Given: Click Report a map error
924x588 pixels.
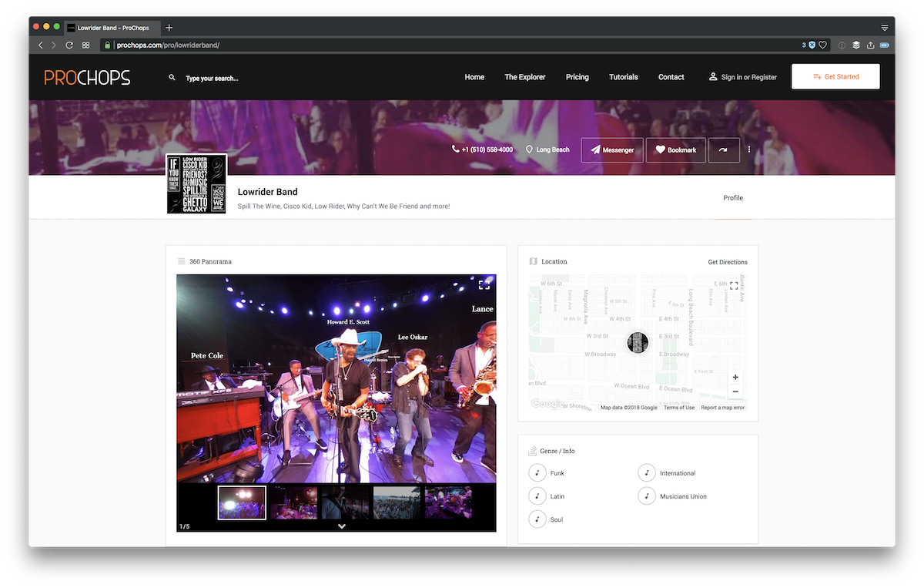Looking at the screenshot, I should 723,408.
